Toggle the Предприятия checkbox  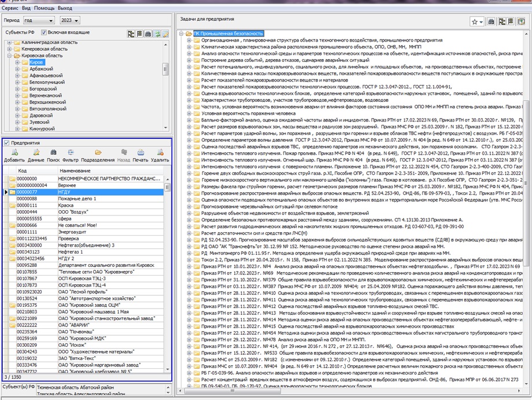click(x=6, y=142)
